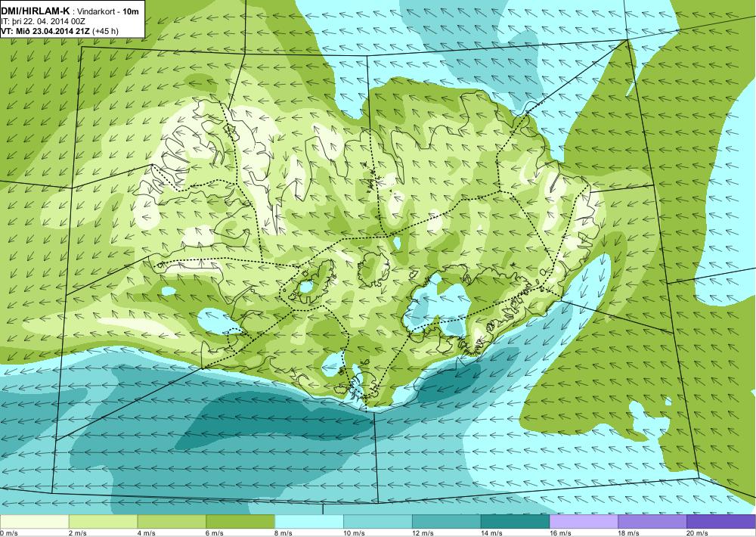Click the "(+45 h)" forecast offset text
Image resolution: width=756 pixels, height=537 pixels.
point(105,31)
